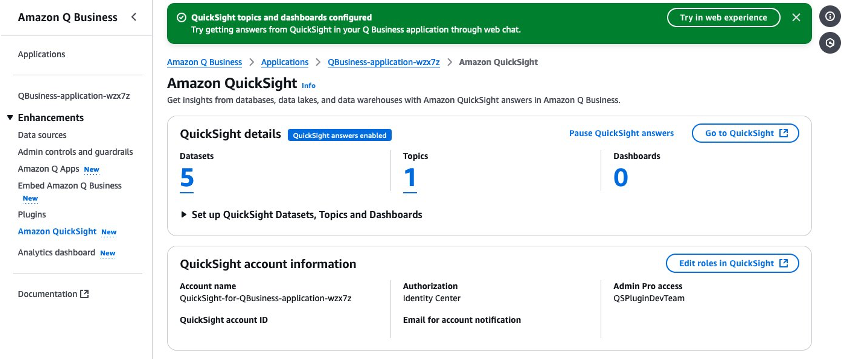Go to Plugins page

click(x=32, y=214)
